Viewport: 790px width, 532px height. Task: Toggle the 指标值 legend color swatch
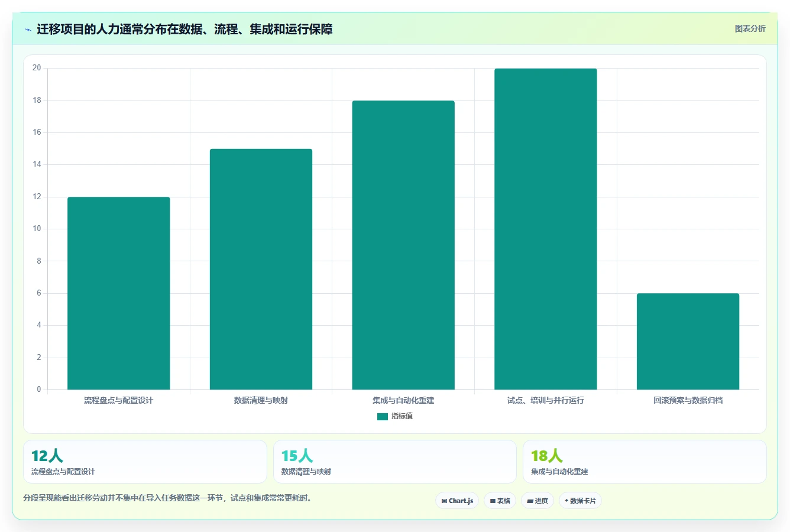pyautogui.click(x=383, y=416)
